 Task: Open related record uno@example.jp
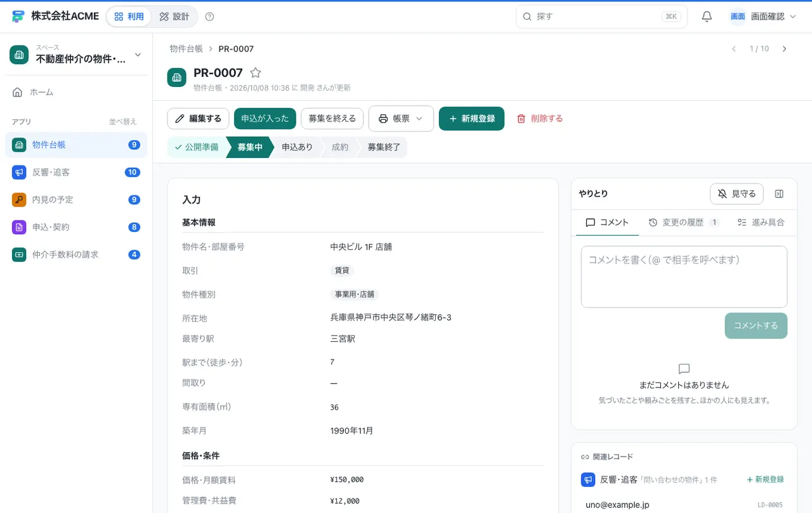tap(684, 505)
